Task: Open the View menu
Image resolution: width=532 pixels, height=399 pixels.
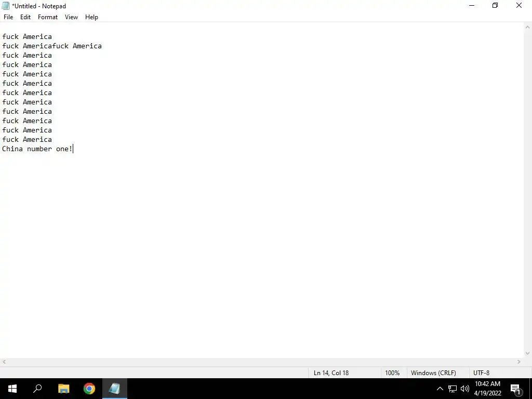Action: tap(71, 17)
